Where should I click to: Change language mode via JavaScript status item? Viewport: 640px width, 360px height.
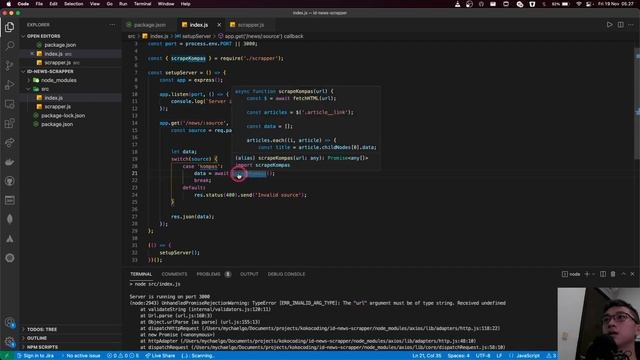pyautogui.click(x=528, y=356)
